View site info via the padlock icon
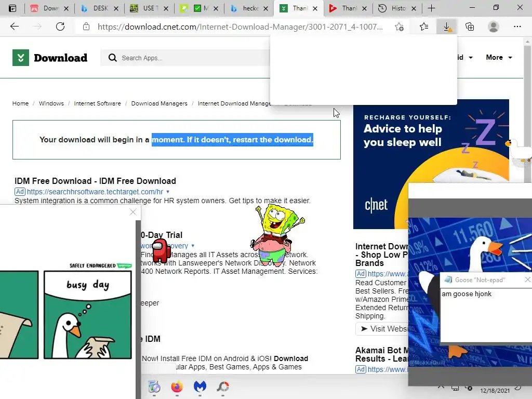 [86, 26]
